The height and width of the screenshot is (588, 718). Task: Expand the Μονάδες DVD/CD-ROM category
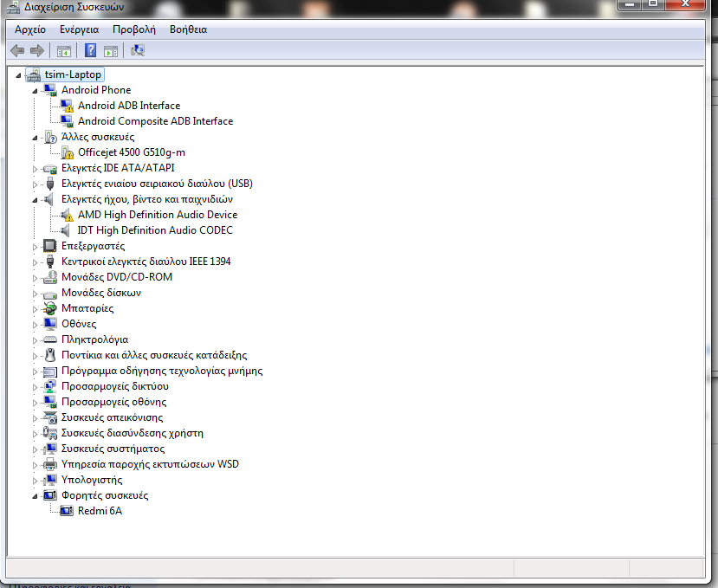click(36, 277)
